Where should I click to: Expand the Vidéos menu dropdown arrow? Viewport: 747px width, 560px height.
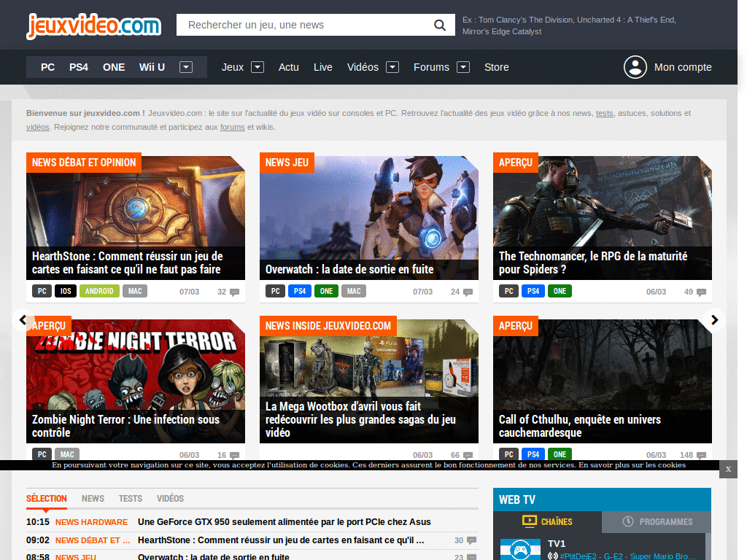[392, 67]
